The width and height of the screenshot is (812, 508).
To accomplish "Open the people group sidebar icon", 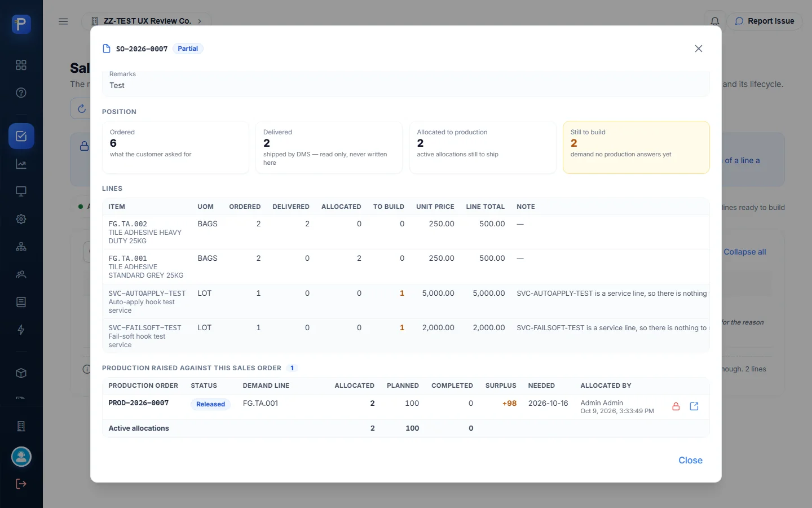I will coord(21,274).
